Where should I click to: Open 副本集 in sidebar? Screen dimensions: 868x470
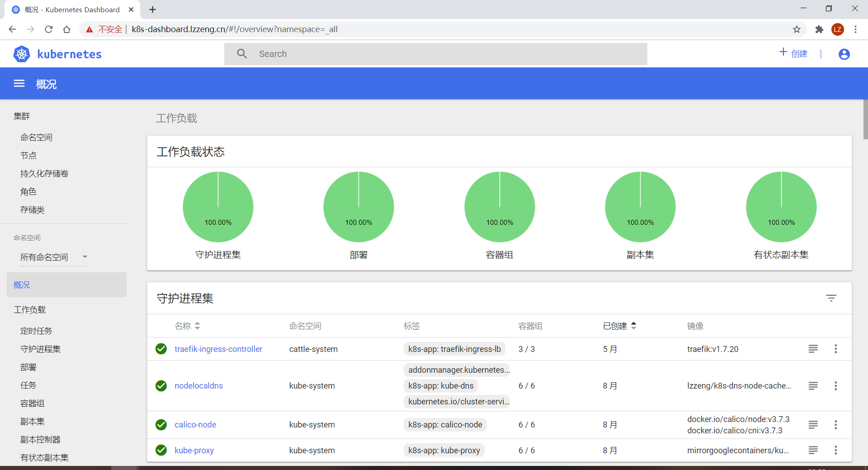pyautogui.click(x=32, y=421)
